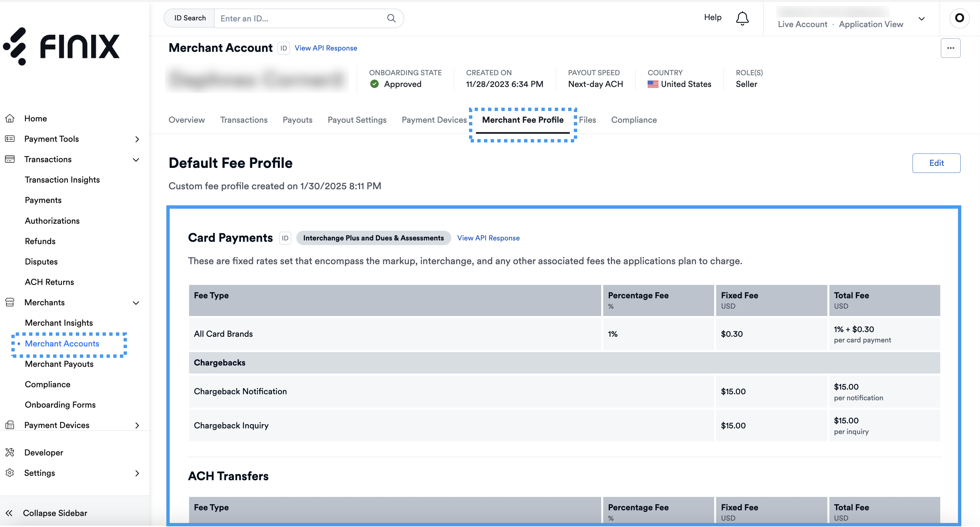Click the Home sidebar icon
980x527 pixels.
[10, 118]
